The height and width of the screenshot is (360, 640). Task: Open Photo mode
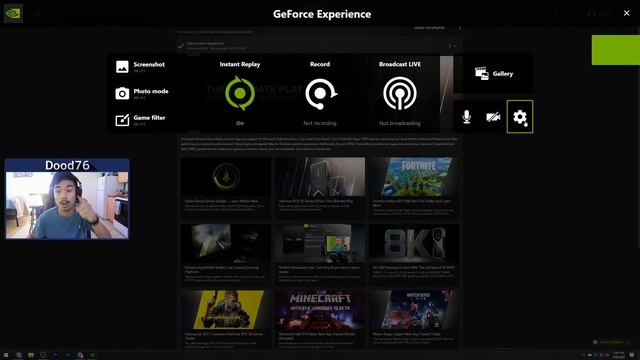tap(142, 93)
